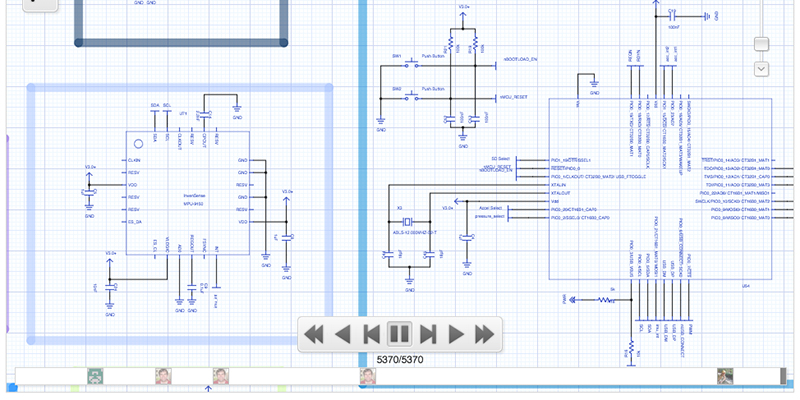Select the second avatar thumbnail on timeline
This screenshot has width=800, height=400.
[x=163, y=377]
